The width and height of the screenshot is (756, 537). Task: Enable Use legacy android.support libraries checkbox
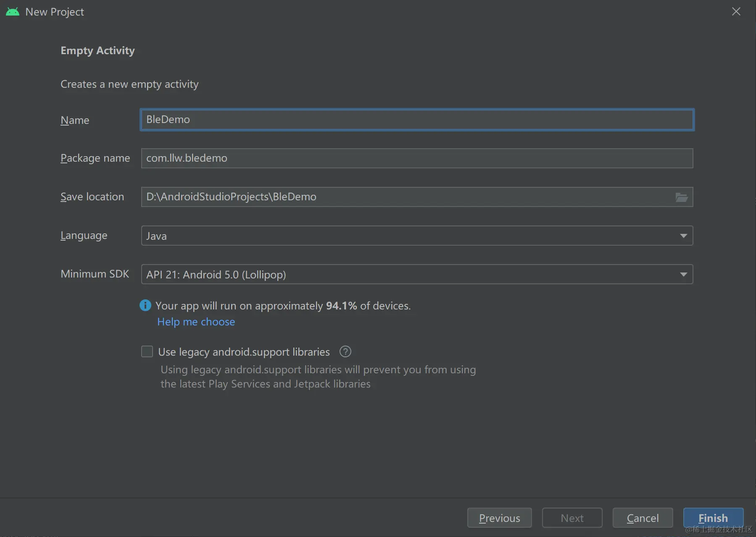tap(147, 351)
